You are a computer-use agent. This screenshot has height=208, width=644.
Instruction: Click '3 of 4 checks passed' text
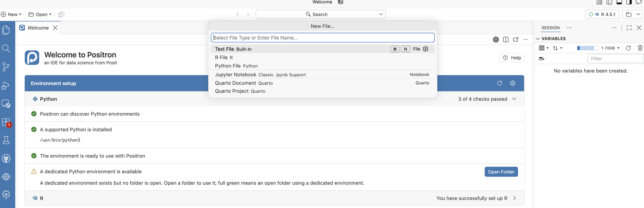point(483,99)
